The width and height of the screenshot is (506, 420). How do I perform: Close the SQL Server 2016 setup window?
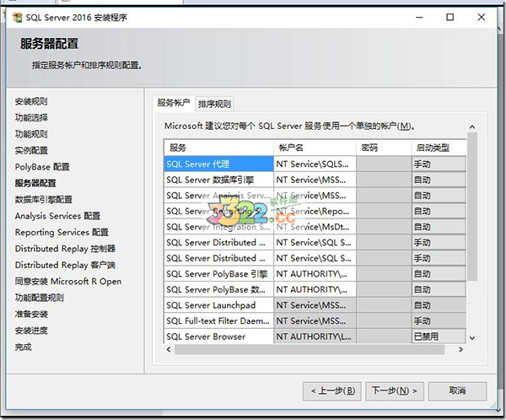(482, 17)
